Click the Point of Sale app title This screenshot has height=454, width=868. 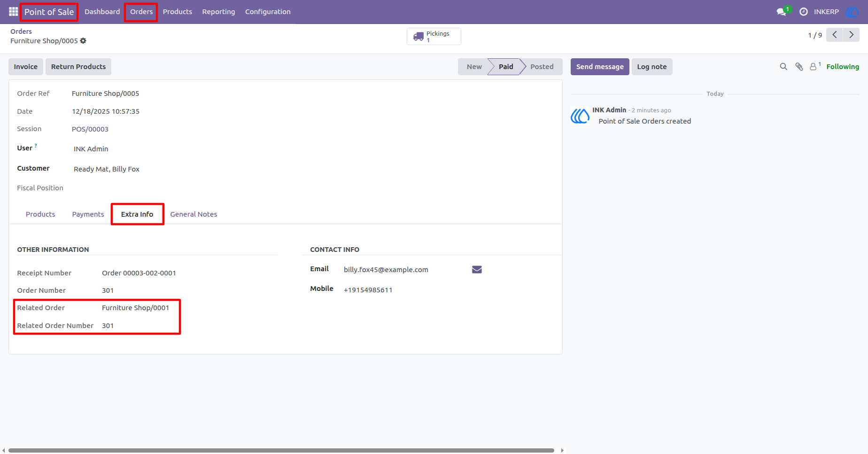click(49, 12)
